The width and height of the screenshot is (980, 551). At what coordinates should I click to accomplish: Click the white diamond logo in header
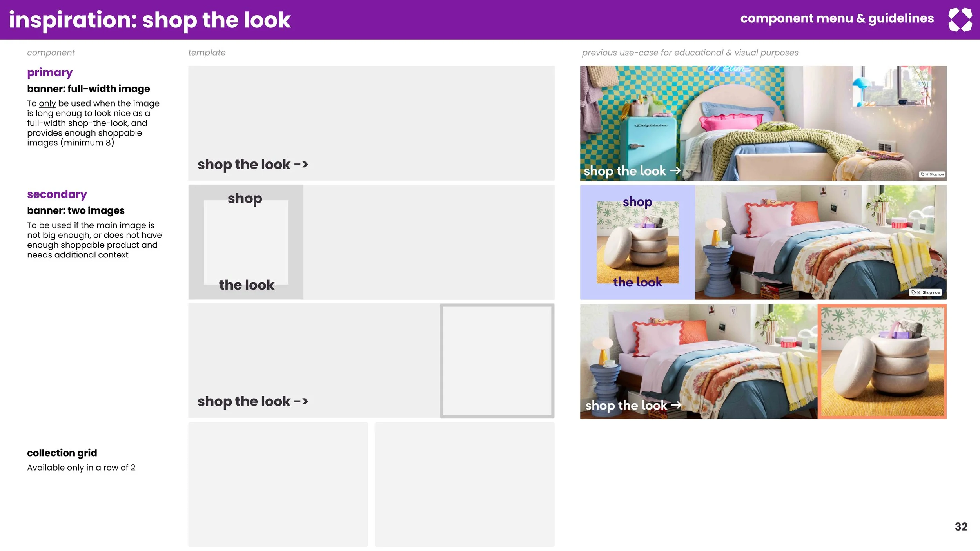960,20
